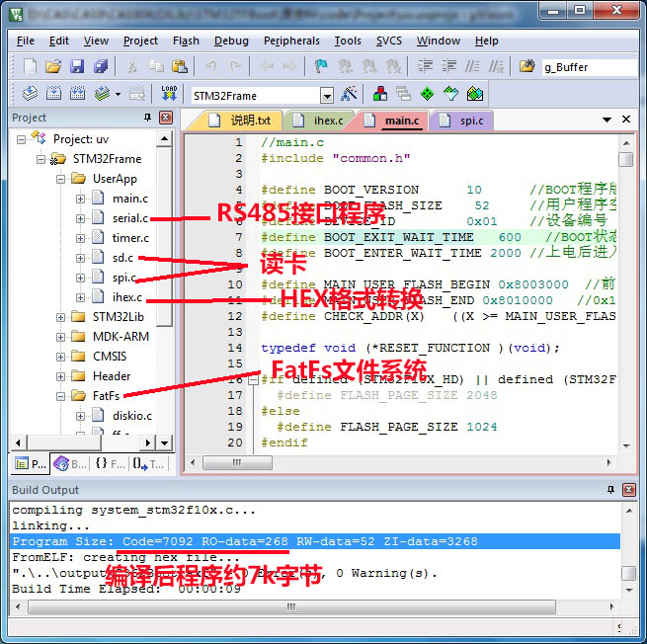This screenshot has width=647, height=644.
Task: Click the New file toolbar icon
Action: pos(30,66)
